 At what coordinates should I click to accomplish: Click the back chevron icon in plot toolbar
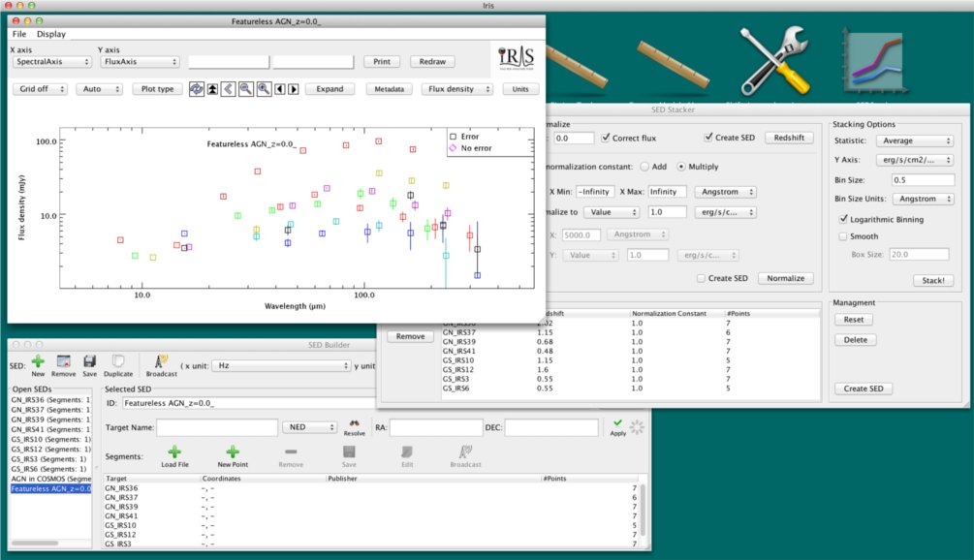tap(229, 89)
